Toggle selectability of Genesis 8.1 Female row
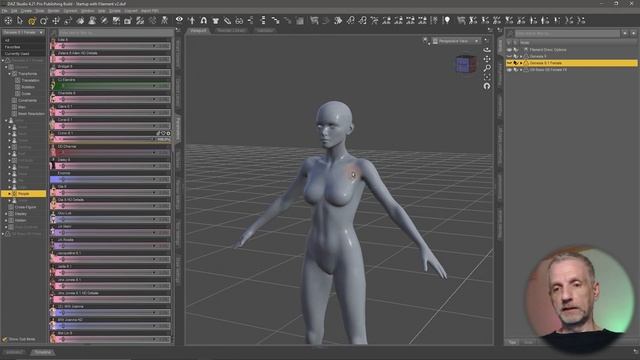The height and width of the screenshot is (360, 640). point(516,63)
